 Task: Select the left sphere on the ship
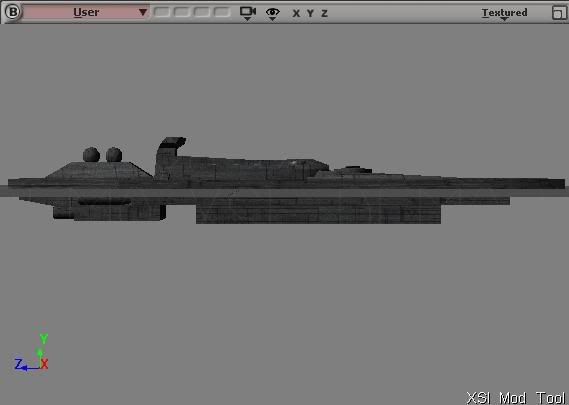pyautogui.click(x=91, y=155)
